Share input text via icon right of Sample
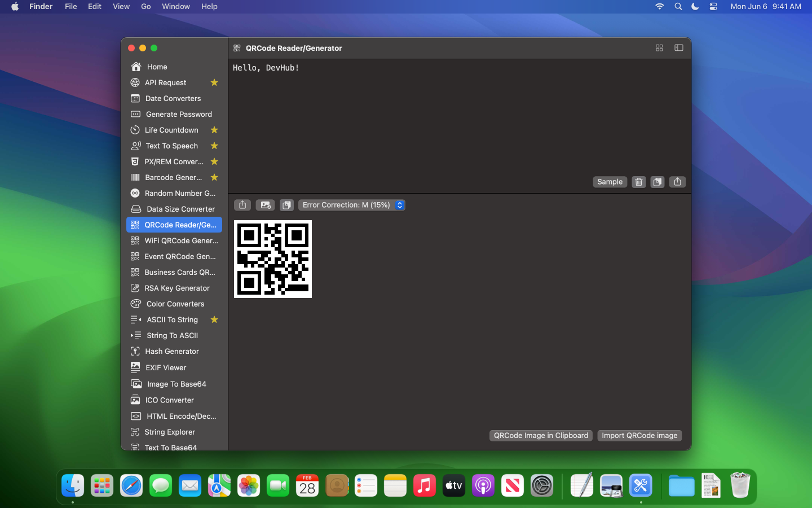The width and height of the screenshot is (812, 508). (x=677, y=182)
